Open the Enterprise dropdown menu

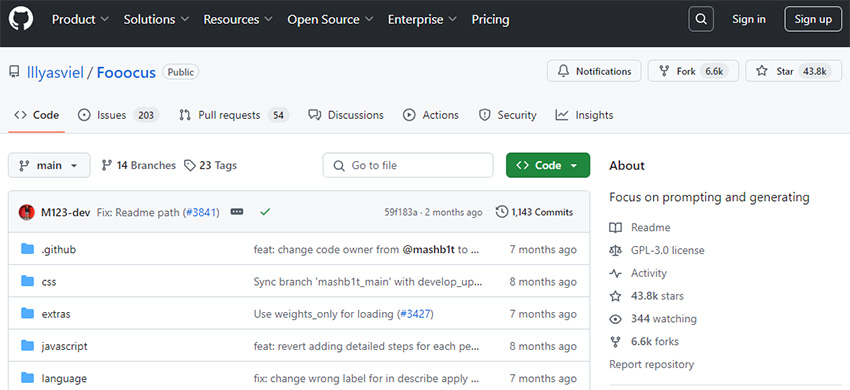422,20
